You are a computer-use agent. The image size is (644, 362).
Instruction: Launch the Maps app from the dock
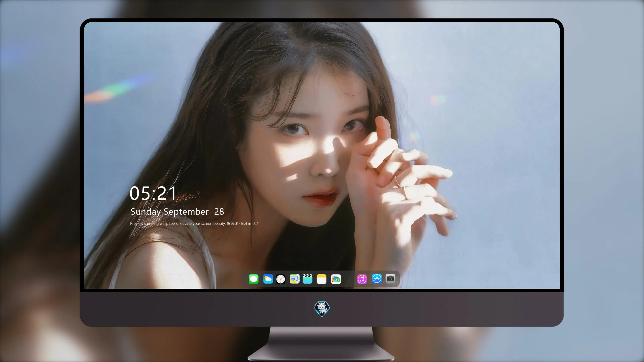294,279
